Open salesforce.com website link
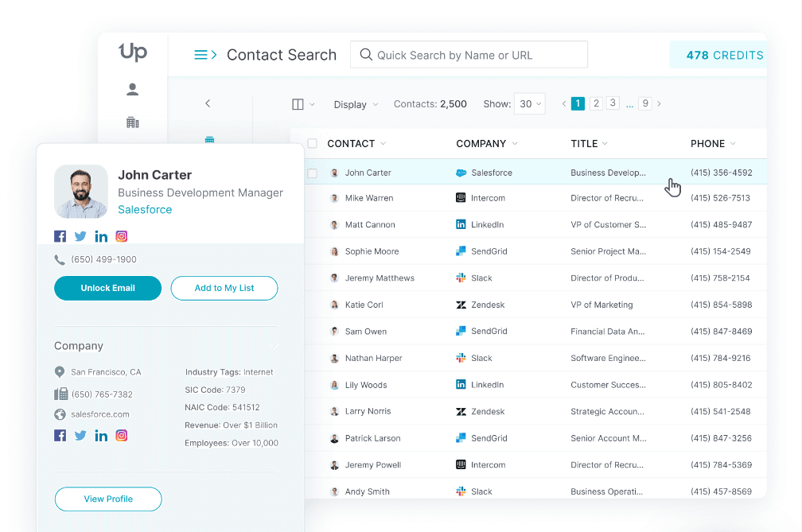Viewport: 802px width, 532px height. click(x=100, y=414)
